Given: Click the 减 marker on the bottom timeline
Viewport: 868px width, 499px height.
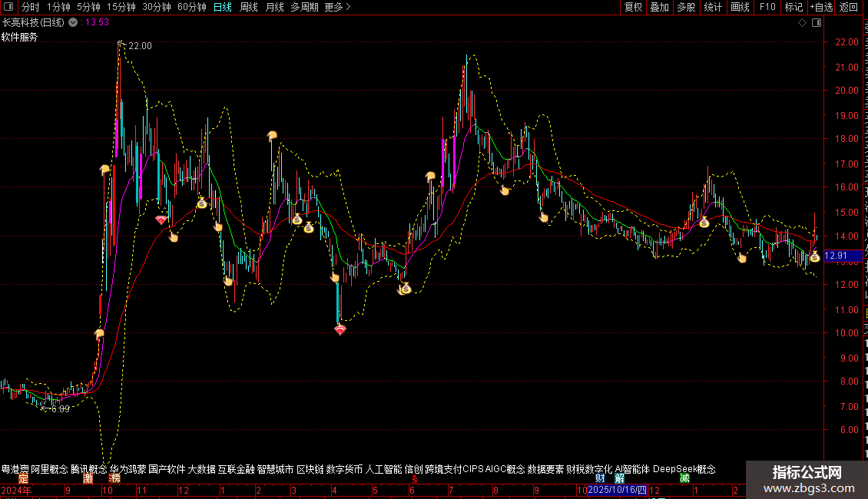Looking at the screenshot, I should coord(684,478).
